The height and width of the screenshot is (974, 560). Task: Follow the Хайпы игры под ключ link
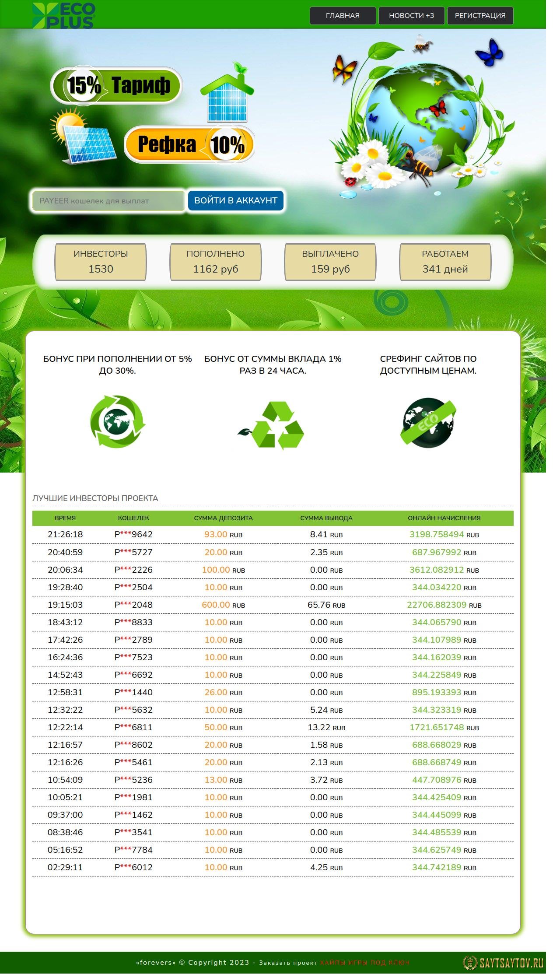point(364,963)
